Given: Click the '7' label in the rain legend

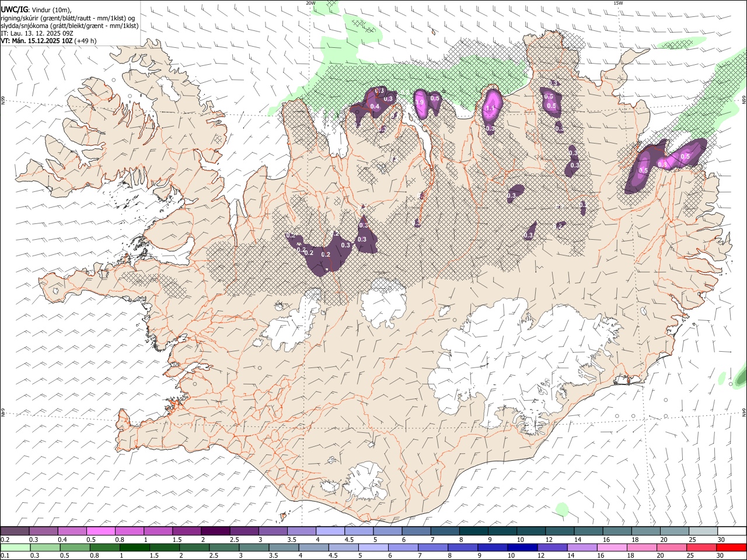Looking at the screenshot, I should 420,555.
